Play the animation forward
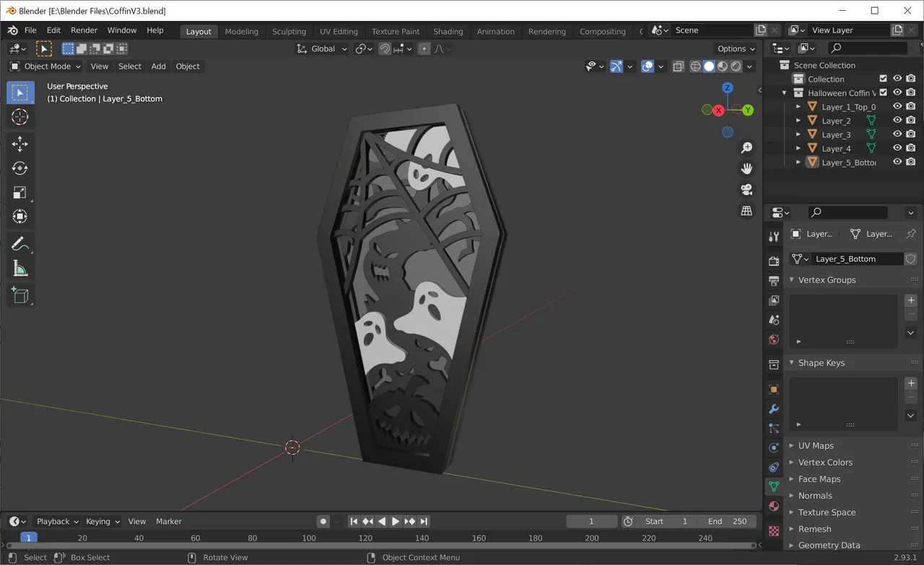The height and width of the screenshot is (565, 924). [396, 521]
